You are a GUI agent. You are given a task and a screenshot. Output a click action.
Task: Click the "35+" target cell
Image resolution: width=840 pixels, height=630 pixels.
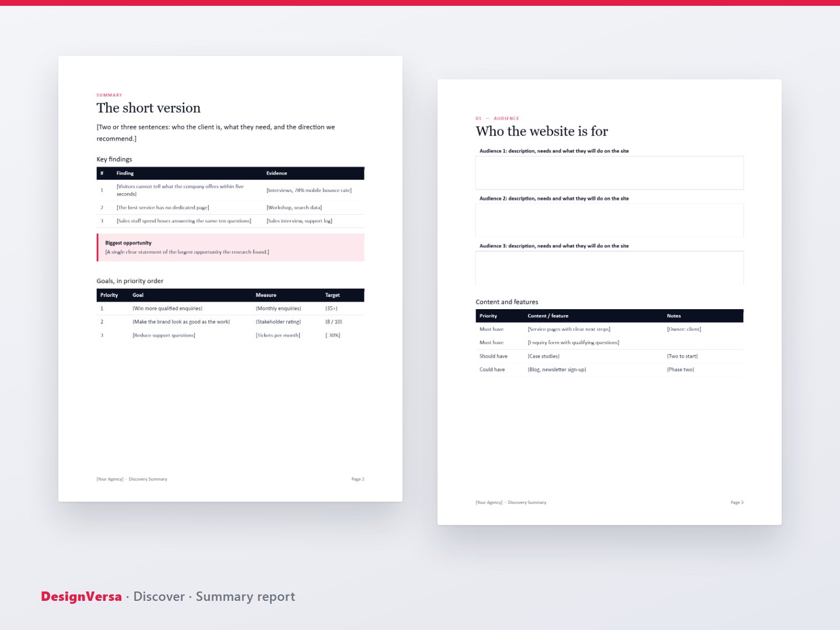point(331,309)
